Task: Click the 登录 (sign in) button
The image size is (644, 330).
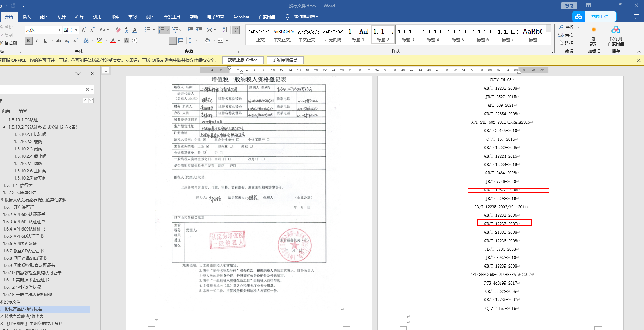Action: [569, 6]
